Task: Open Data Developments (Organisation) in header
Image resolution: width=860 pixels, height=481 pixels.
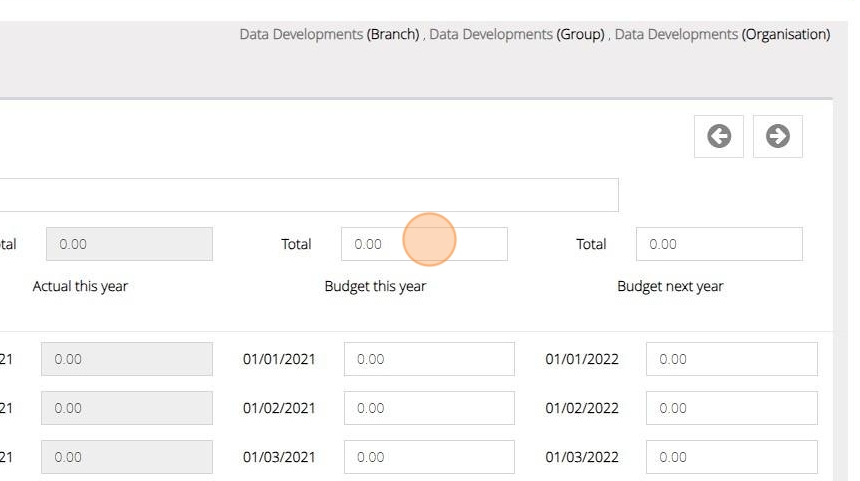Action: pos(722,34)
